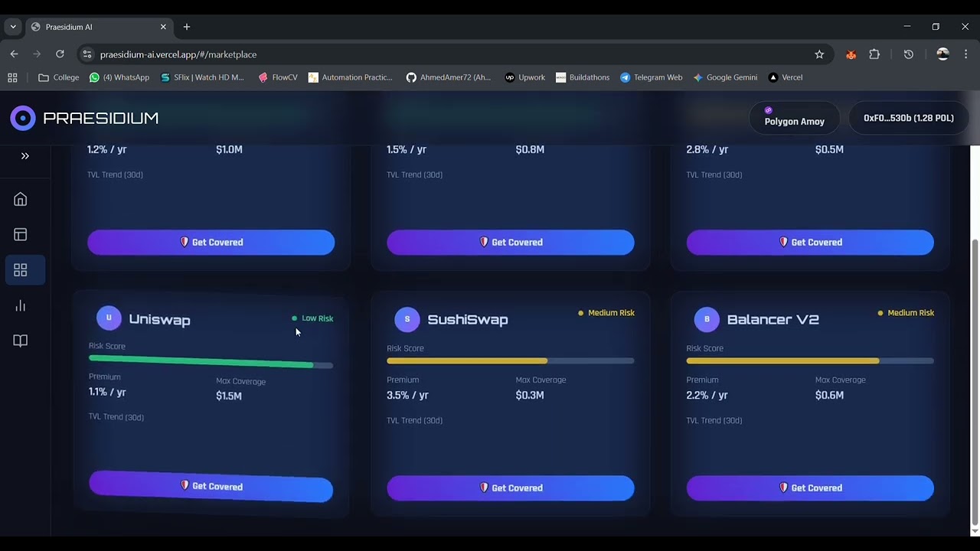Open the Google Gemini bookmark
980x551 pixels.
[x=725, y=77]
